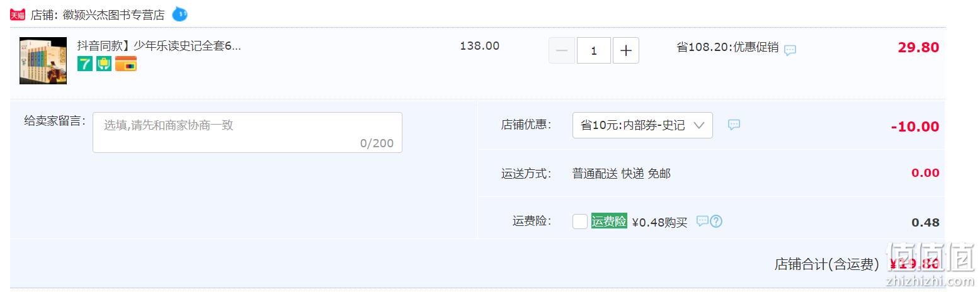Click the Tmall logo icon beside the store name
Screen dimensions: 980x292
coord(17,14)
